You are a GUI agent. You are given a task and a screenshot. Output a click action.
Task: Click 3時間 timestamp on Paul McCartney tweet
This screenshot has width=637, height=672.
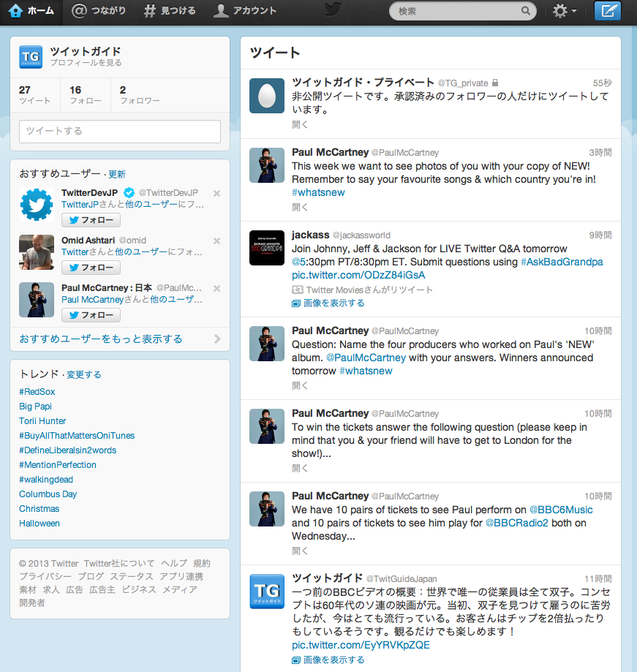600,153
